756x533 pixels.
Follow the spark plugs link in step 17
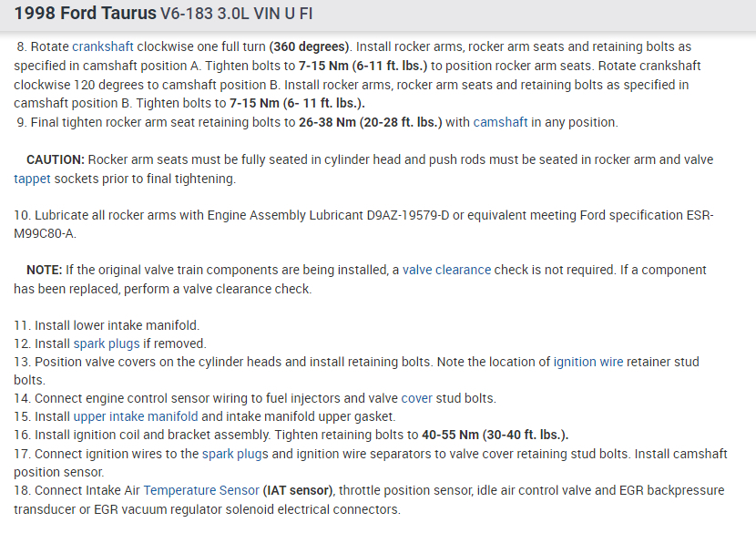tap(235, 453)
